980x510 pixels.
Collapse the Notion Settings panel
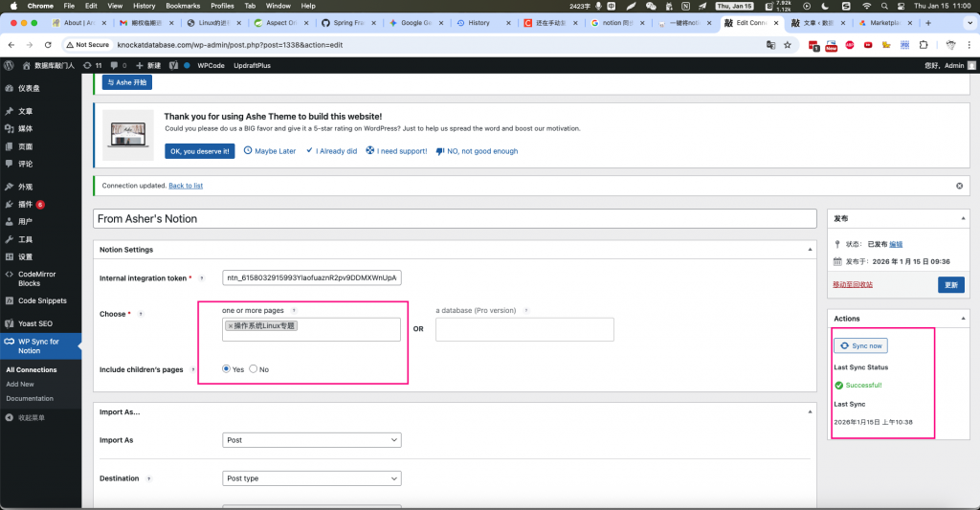tap(811, 250)
